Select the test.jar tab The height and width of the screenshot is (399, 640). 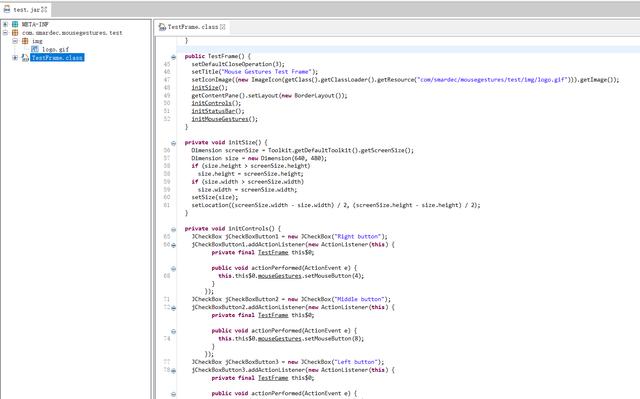[25, 9]
